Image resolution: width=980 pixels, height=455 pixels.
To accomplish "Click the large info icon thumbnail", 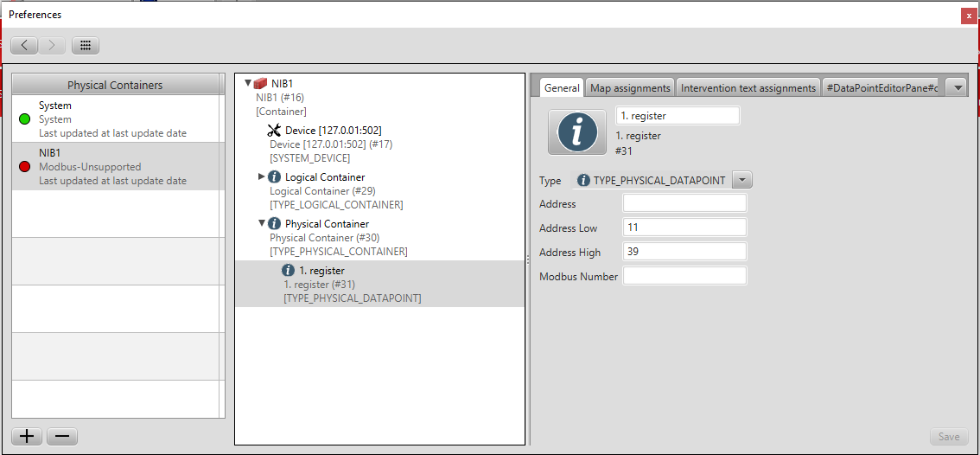I will tap(577, 131).
